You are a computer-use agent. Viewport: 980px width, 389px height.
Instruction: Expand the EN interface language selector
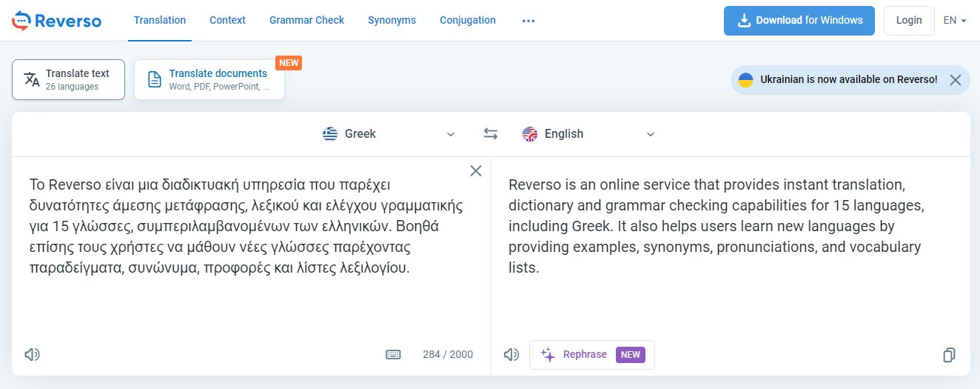tap(955, 21)
